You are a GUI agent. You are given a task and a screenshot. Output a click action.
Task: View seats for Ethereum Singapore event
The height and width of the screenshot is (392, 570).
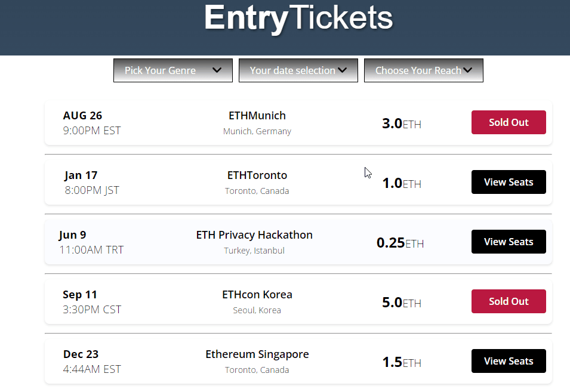click(x=509, y=361)
